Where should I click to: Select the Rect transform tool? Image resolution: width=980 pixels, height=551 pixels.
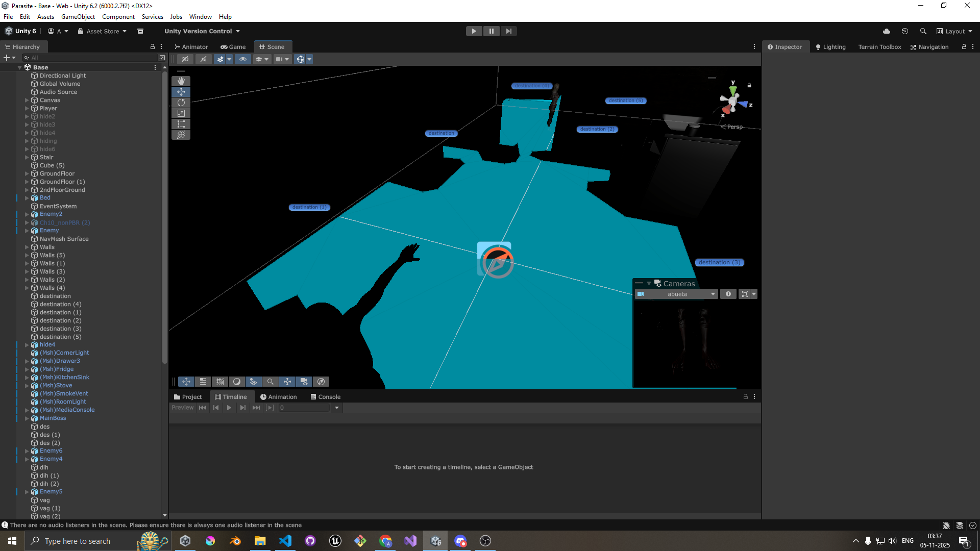tap(181, 124)
